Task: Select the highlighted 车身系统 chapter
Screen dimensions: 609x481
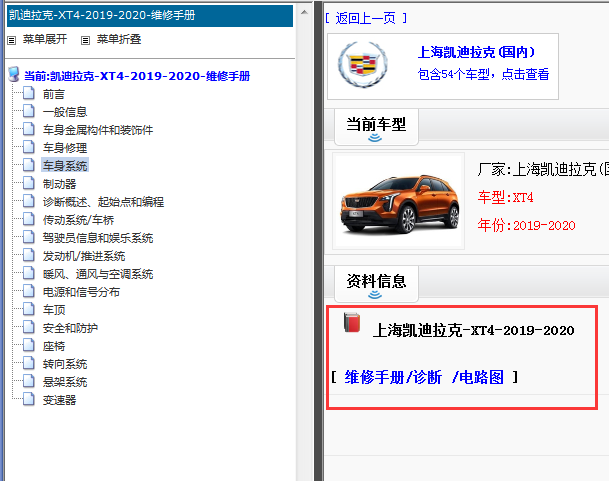Action: [65, 166]
